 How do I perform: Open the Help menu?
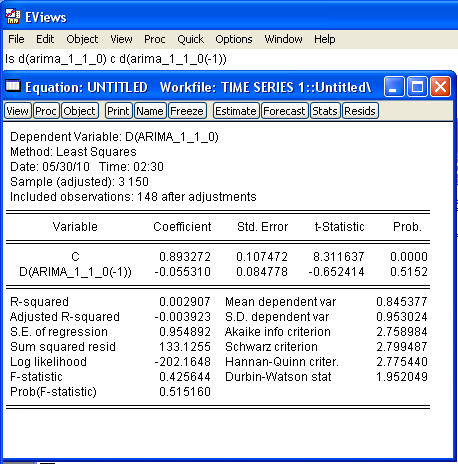325,39
